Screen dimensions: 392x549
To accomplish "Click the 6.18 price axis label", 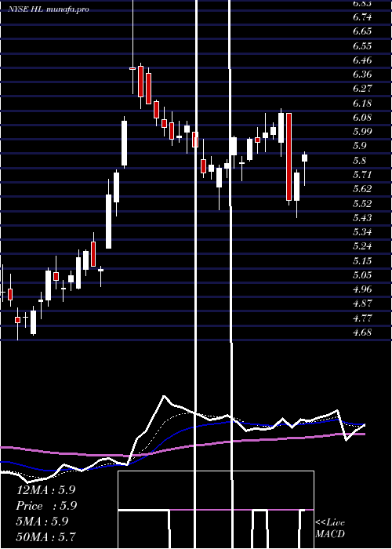I will [362, 104].
